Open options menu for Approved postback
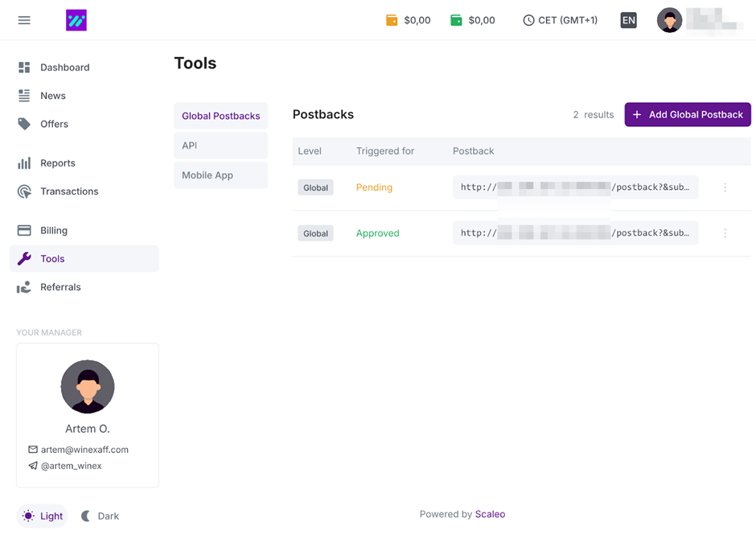Viewport: 756px width, 534px height. [x=725, y=233]
